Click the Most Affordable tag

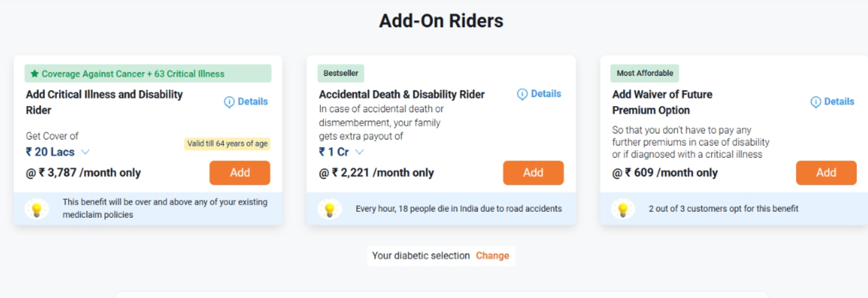tap(645, 73)
